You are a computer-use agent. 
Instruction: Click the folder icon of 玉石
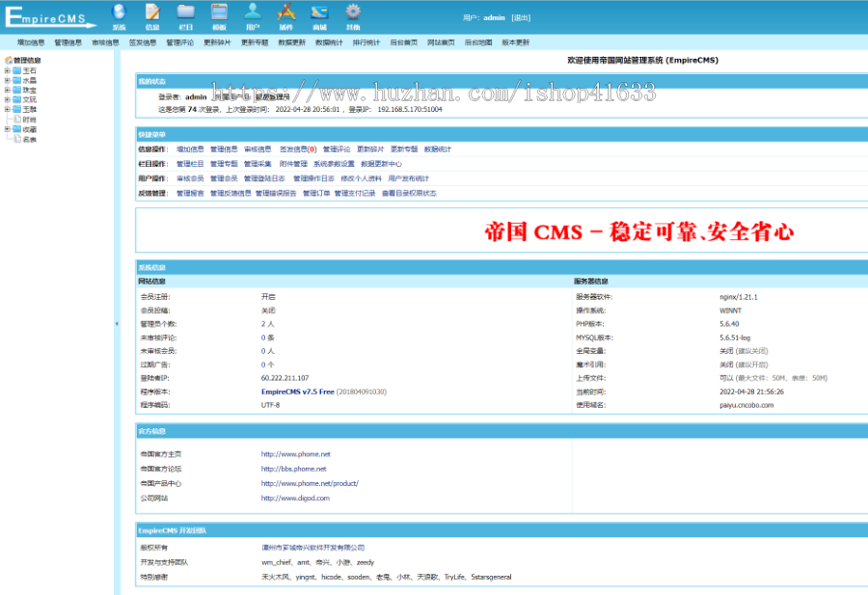point(17,70)
